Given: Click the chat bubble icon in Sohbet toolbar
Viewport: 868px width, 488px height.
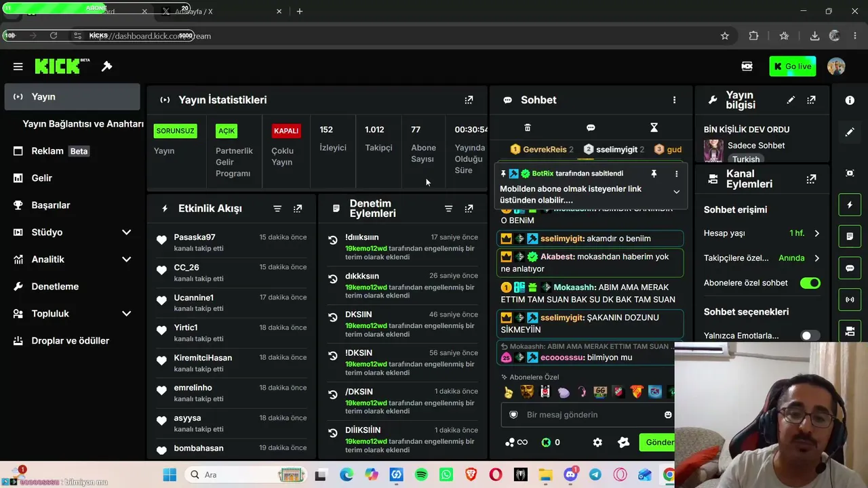Looking at the screenshot, I should point(591,127).
